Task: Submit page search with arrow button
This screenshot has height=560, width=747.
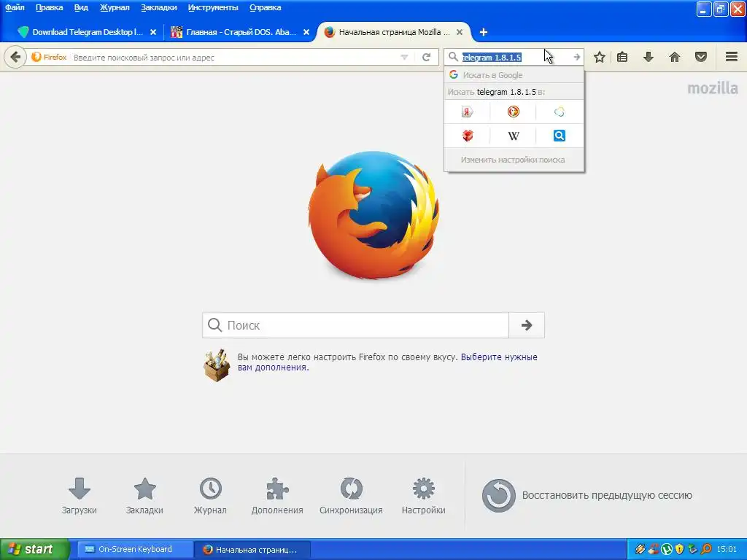Action: coord(527,325)
